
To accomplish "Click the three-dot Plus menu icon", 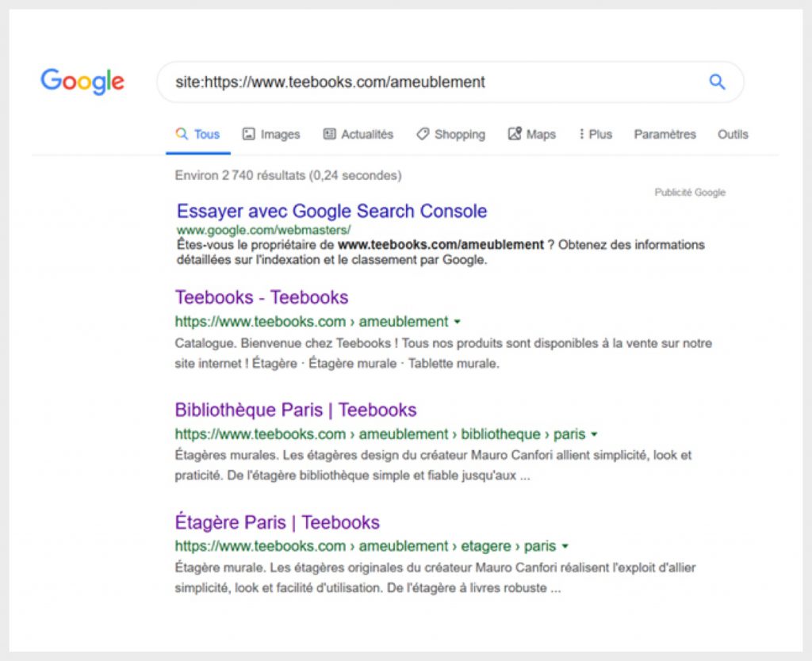I will tap(581, 134).
